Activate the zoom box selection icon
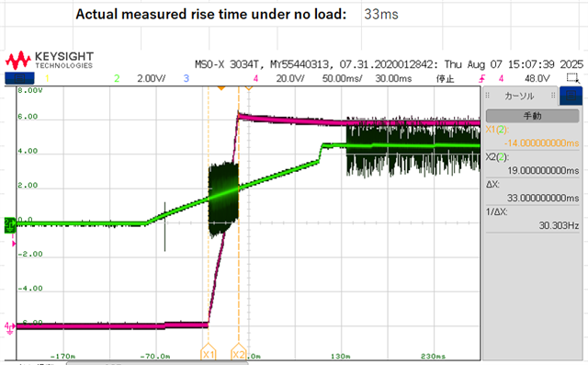 pos(572,78)
